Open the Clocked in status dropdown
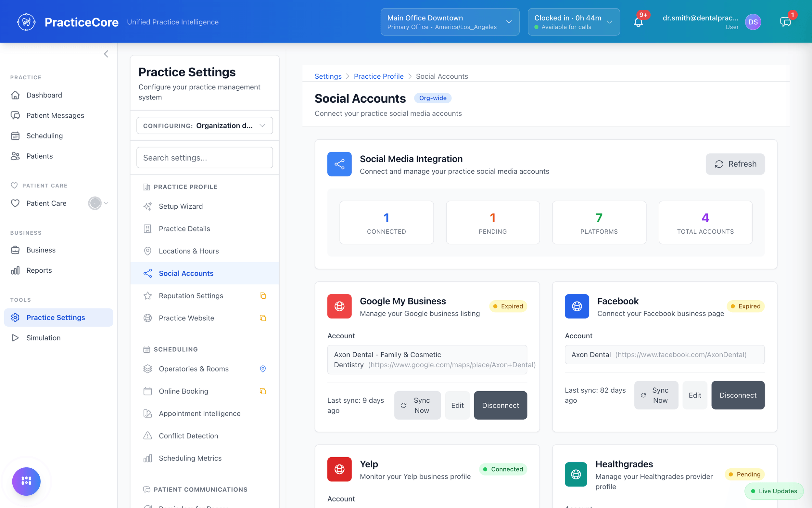Viewport: 812px width, 508px height. click(574, 22)
